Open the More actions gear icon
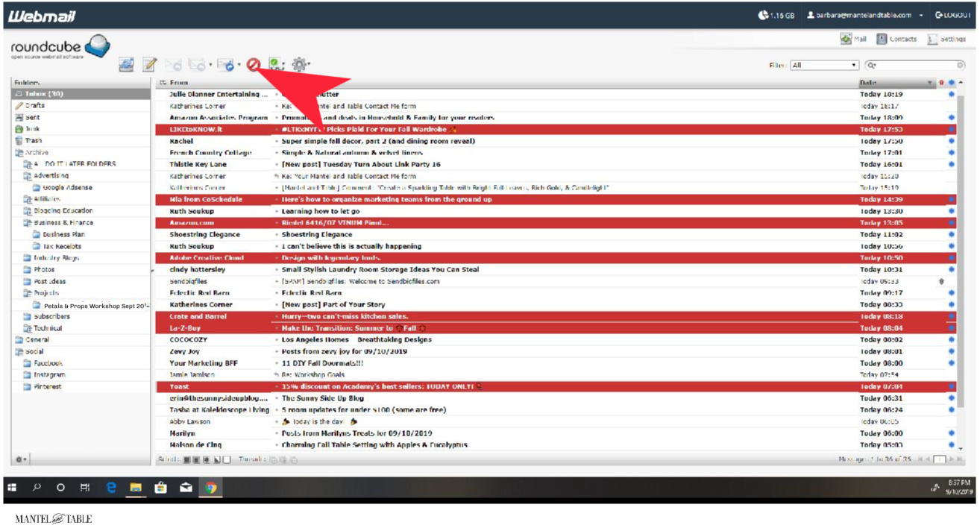Screen dimensions: 980x525 (299, 65)
